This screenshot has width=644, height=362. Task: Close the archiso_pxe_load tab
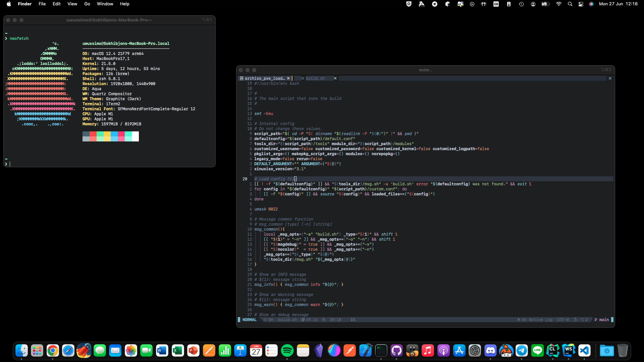coord(288,78)
